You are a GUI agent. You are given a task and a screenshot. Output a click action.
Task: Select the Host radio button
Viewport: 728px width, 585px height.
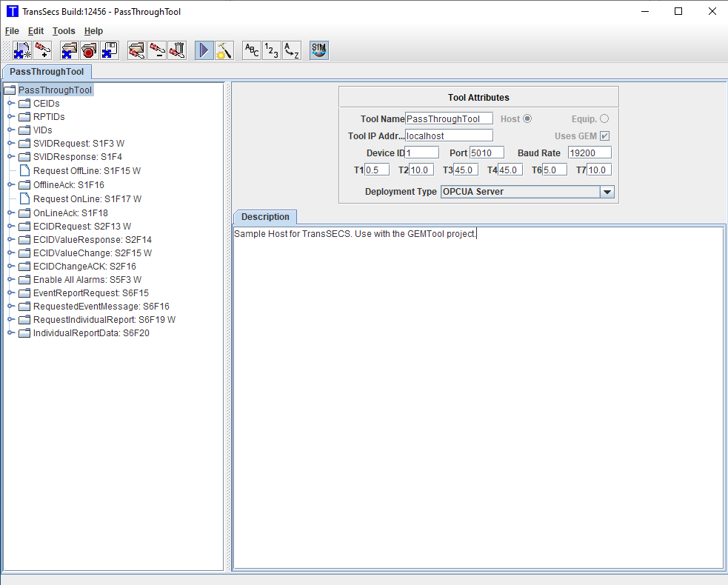click(527, 119)
